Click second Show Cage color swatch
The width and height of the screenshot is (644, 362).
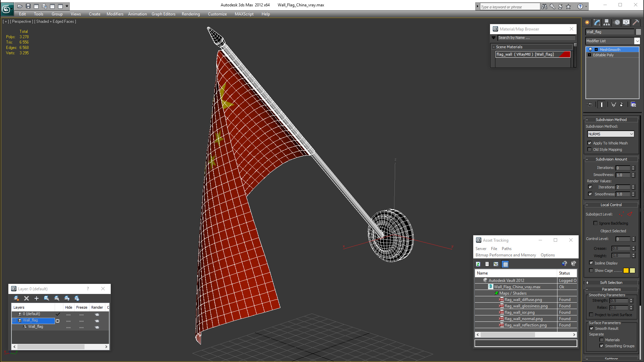pos(633,270)
